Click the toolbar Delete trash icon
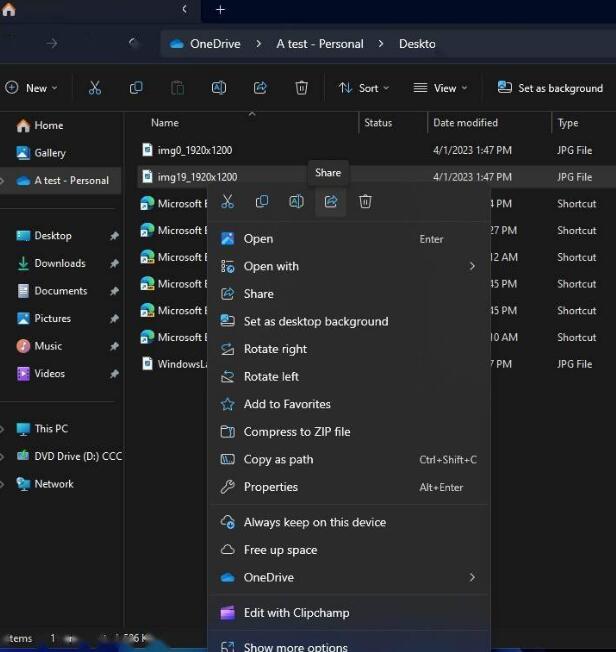Screen dimensions: 616x652 point(301,88)
